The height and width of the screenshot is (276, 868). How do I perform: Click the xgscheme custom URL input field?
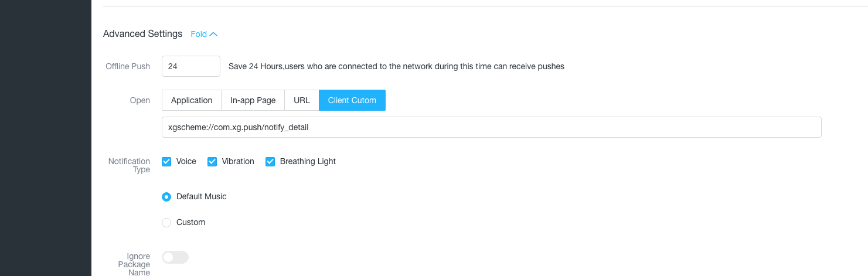[x=491, y=127]
